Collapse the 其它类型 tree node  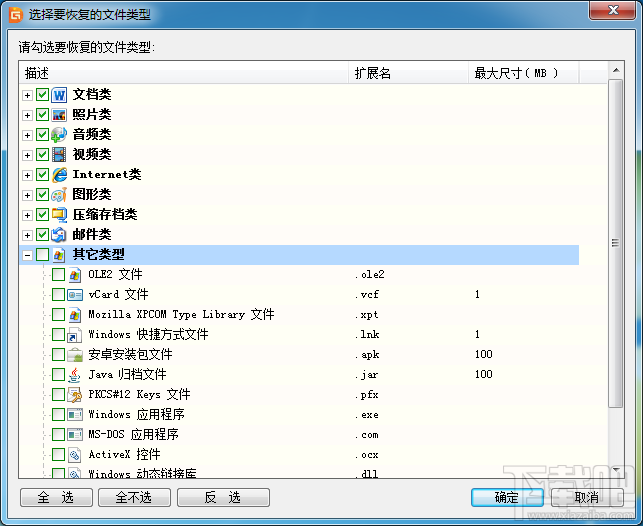[x=27, y=256]
